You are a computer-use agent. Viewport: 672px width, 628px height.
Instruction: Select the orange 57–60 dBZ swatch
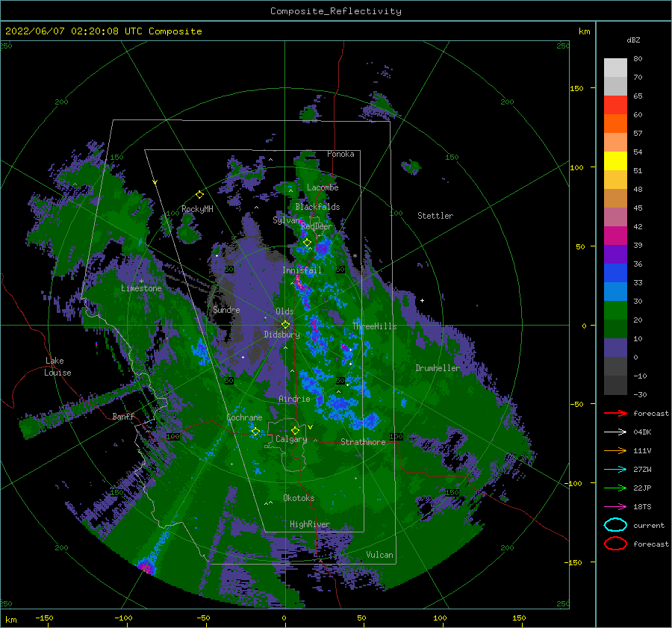tap(615, 123)
